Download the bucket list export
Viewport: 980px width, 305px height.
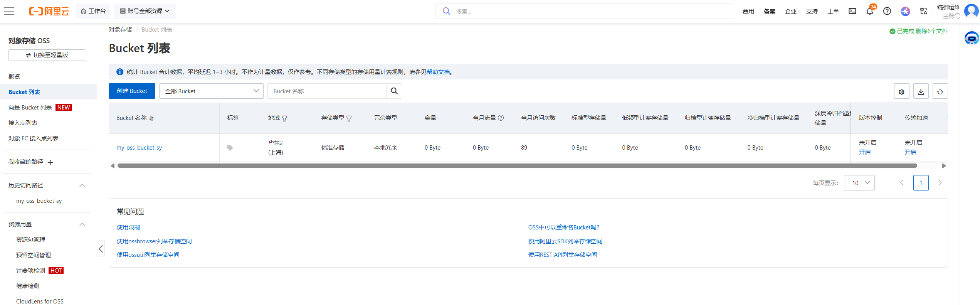click(x=921, y=91)
